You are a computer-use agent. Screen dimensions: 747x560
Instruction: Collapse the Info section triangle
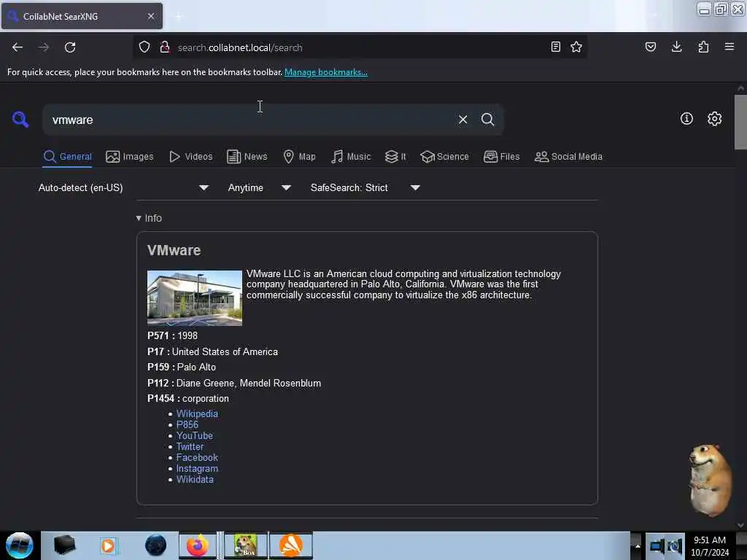(139, 218)
